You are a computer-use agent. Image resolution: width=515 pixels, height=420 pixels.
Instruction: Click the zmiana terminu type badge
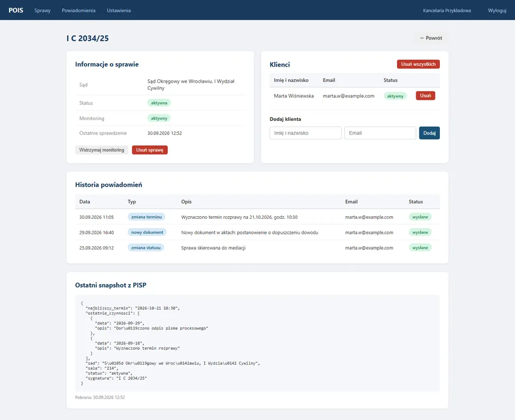[146, 217]
